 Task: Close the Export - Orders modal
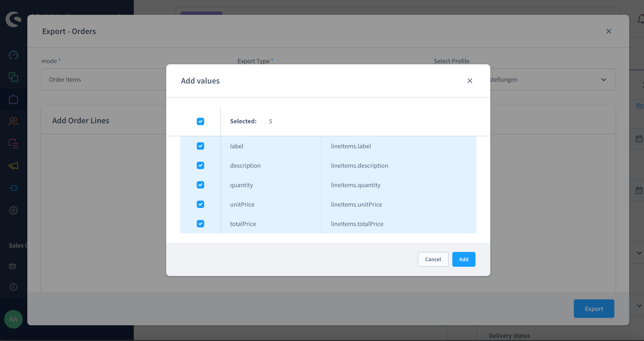tap(609, 31)
